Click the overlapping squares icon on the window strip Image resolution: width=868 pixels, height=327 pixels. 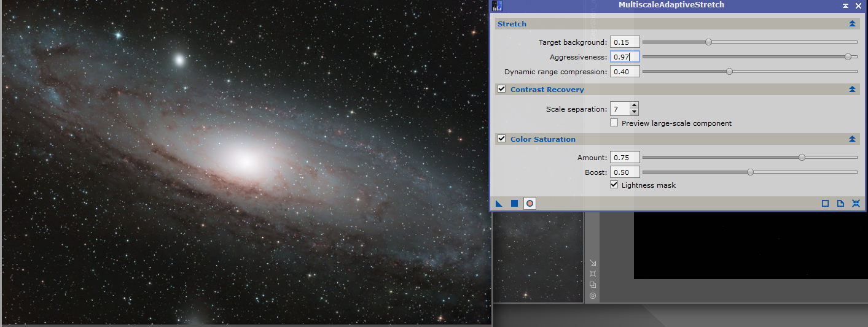pyautogui.click(x=592, y=285)
